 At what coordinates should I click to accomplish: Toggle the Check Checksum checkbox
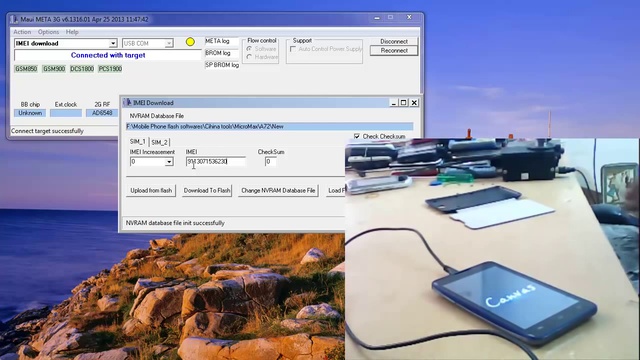tap(357, 136)
